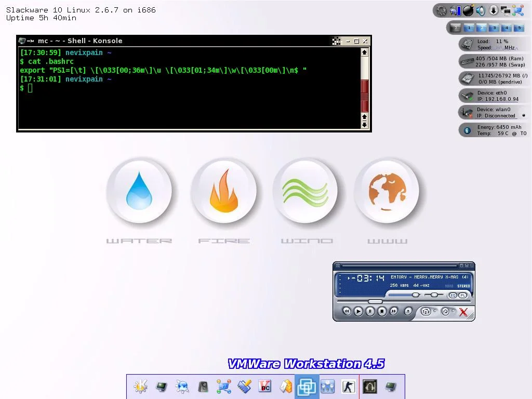Screen dimensions: 532x399
Task: Launch the Konqueror globe icon in the dock
Action: (182, 387)
